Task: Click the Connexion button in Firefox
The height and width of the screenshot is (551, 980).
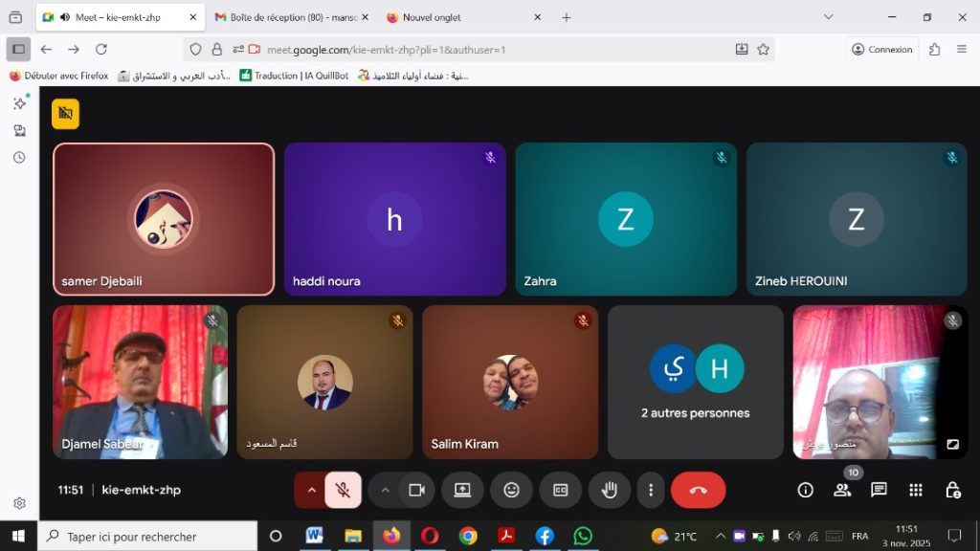Action: [x=881, y=50]
